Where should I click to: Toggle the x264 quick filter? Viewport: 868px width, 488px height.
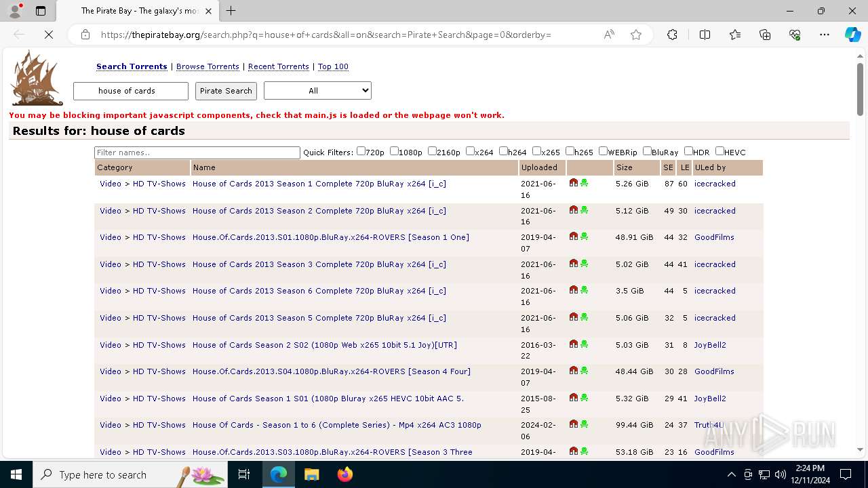(x=470, y=151)
